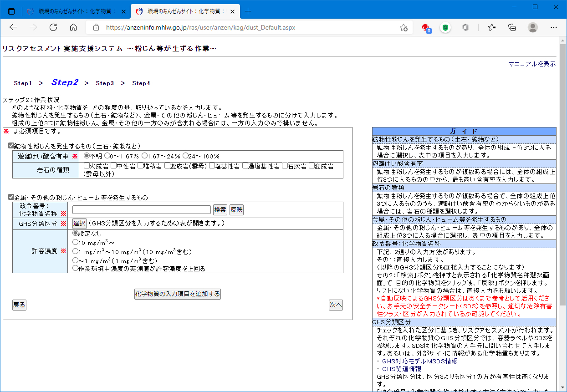567x392 pixels.
Task: Click the browser refresh icon
Action: [53, 27]
